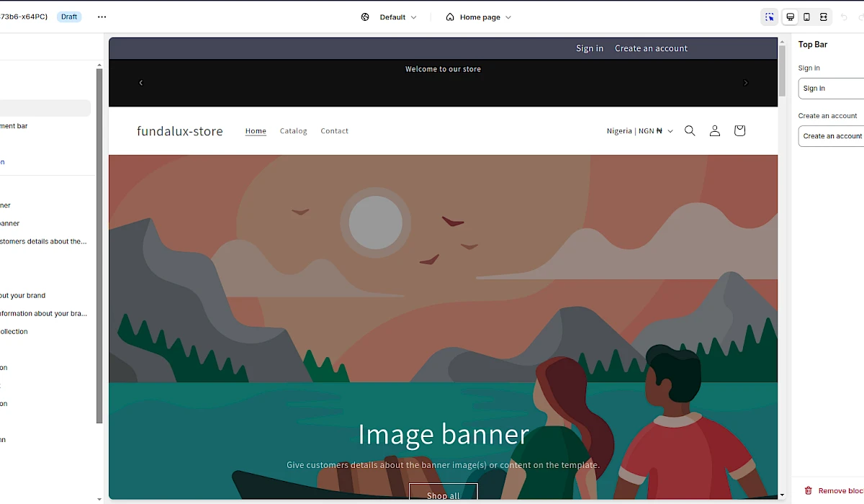This screenshot has height=504, width=864.
Task: Open the Contact navigation item
Action: click(334, 131)
